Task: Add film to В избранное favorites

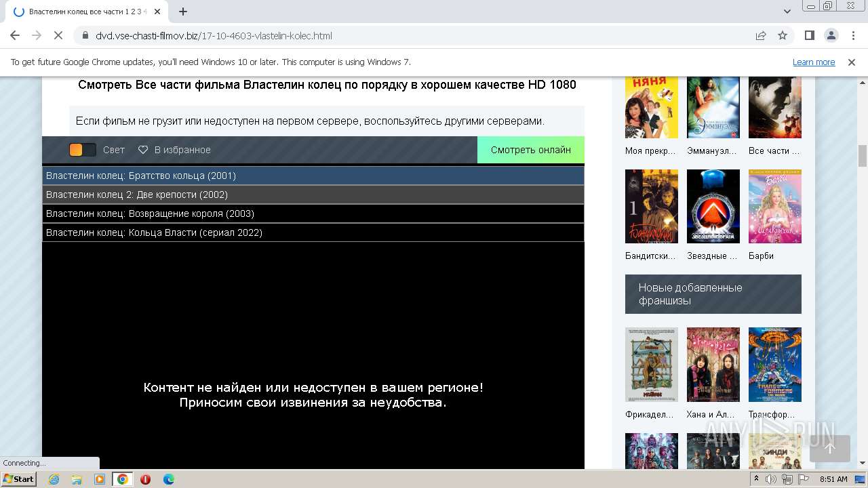Action: click(174, 150)
